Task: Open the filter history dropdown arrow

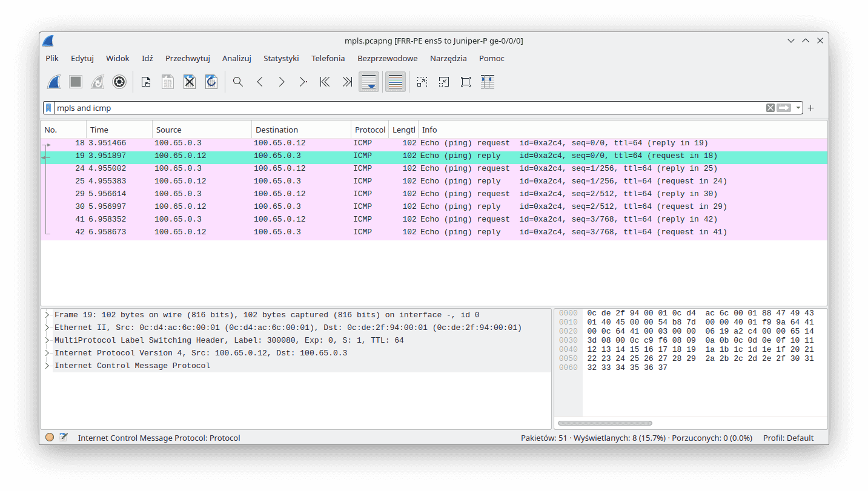Action: pos(798,107)
